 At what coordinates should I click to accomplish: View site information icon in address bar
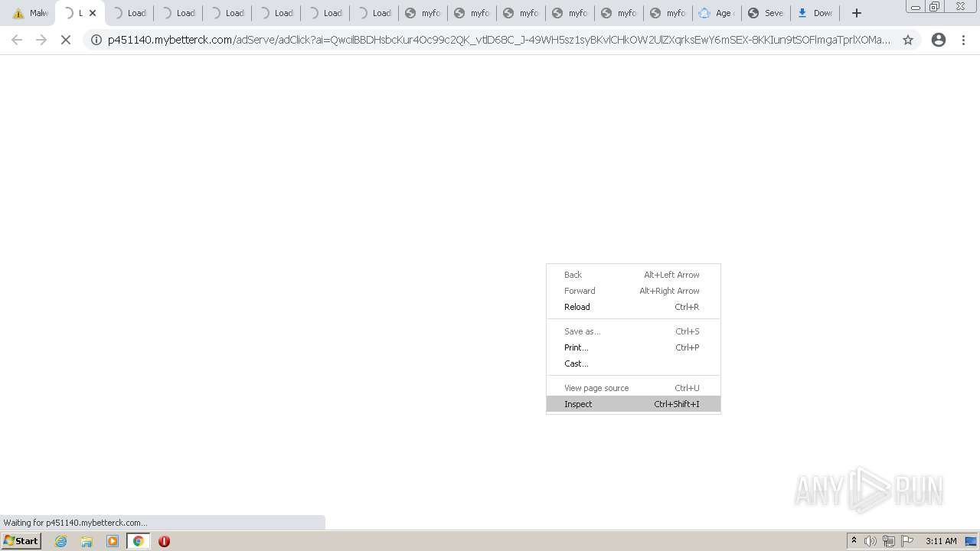(96, 40)
